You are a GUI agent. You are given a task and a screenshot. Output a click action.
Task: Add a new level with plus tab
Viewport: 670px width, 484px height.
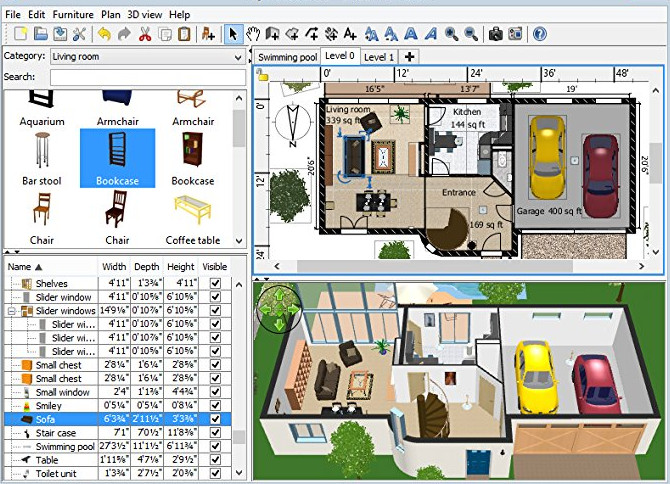point(409,57)
